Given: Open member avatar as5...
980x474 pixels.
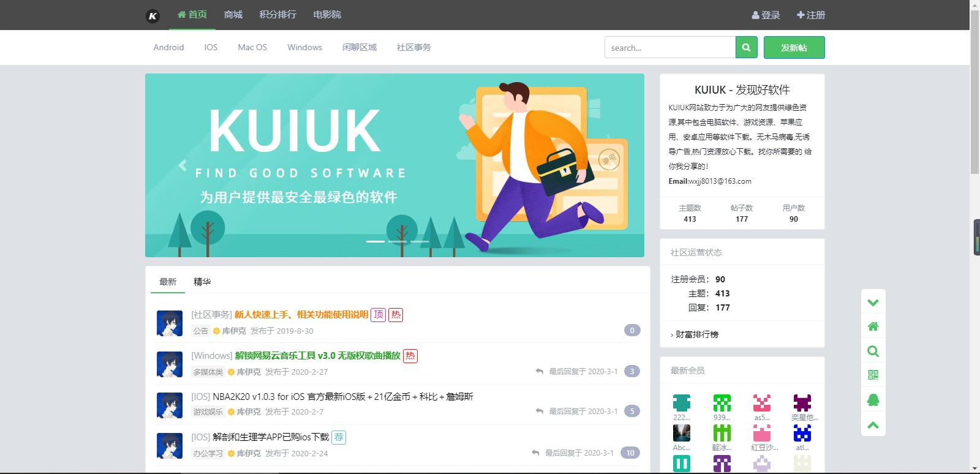Looking at the screenshot, I should click(x=762, y=403).
